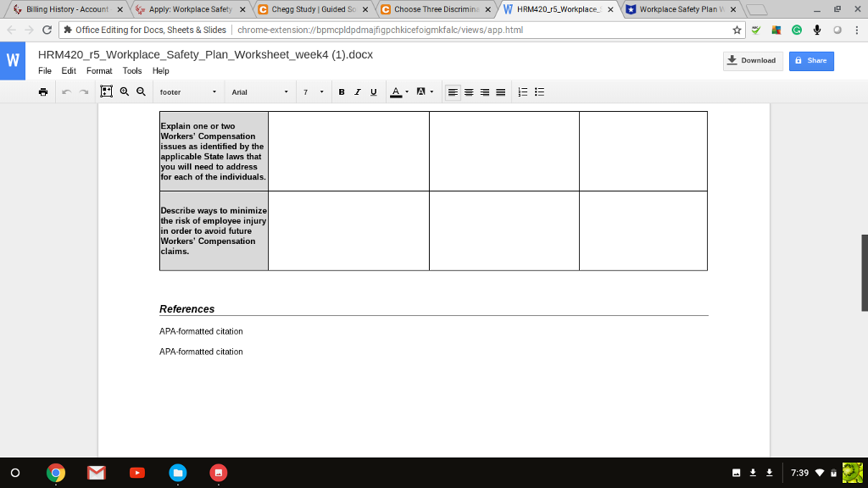Click the Download button

click(x=753, y=60)
